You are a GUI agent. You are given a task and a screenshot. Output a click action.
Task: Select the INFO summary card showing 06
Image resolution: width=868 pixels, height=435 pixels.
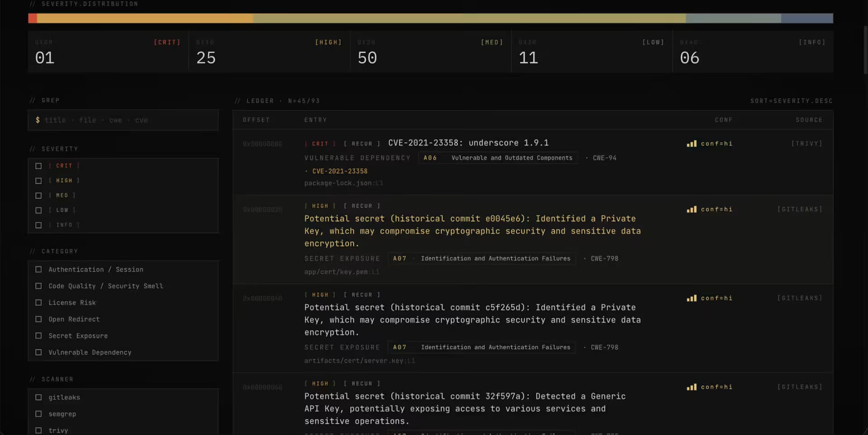tap(753, 51)
